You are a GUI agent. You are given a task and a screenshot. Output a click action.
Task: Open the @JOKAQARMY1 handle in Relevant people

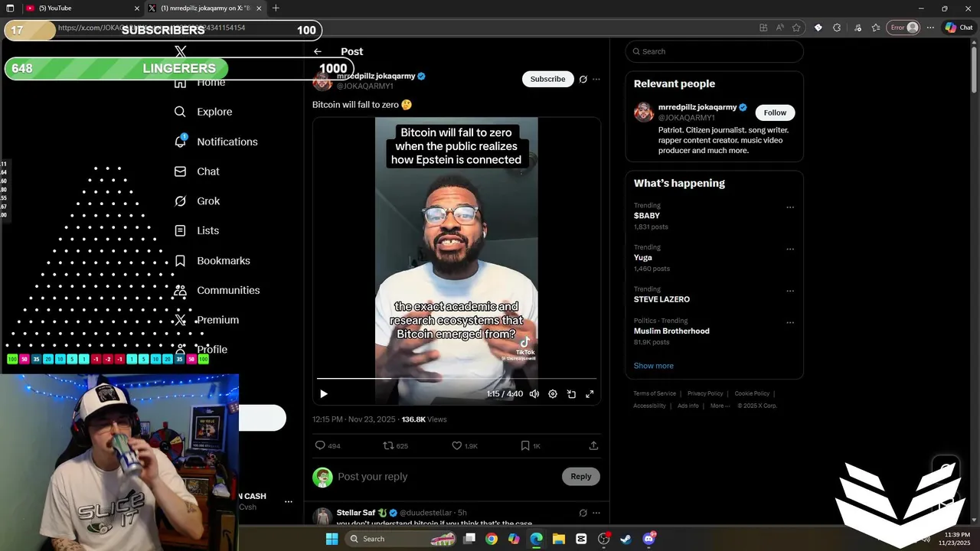click(x=687, y=118)
